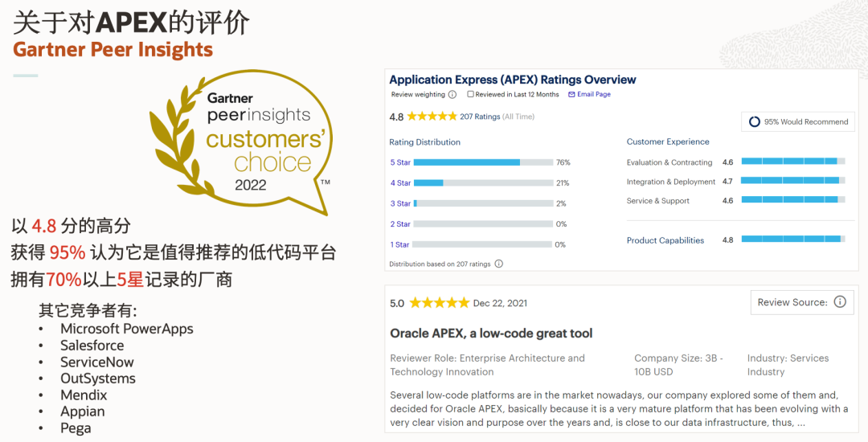Select the 3 Star rating filter
Screen dimensions: 868x442
point(400,203)
